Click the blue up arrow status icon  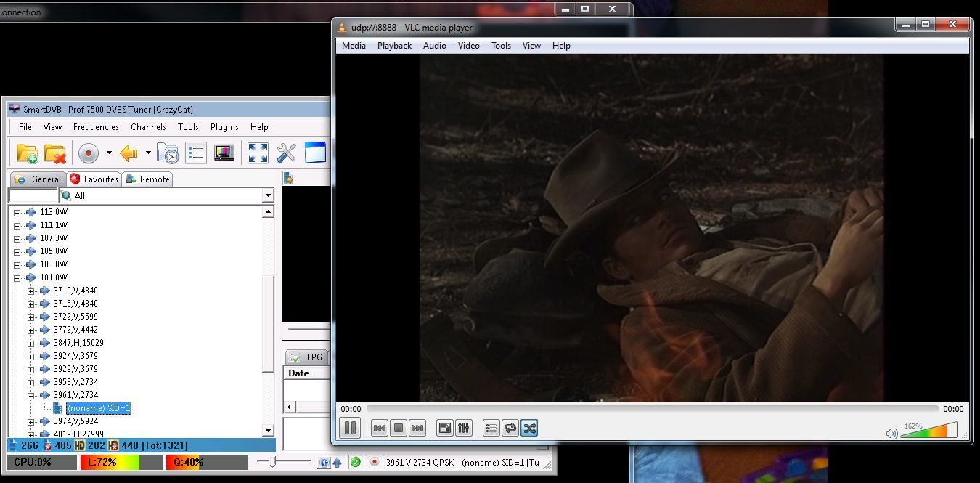[338, 462]
